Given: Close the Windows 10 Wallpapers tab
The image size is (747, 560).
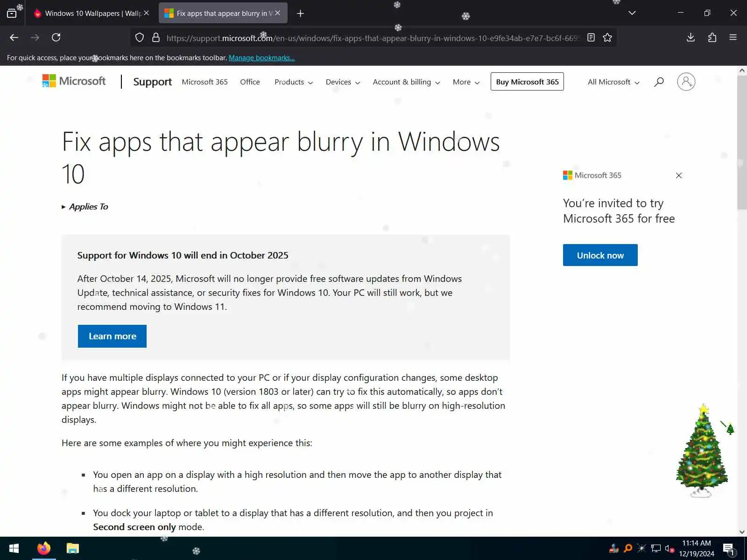Looking at the screenshot, I should tap(146, 13).
